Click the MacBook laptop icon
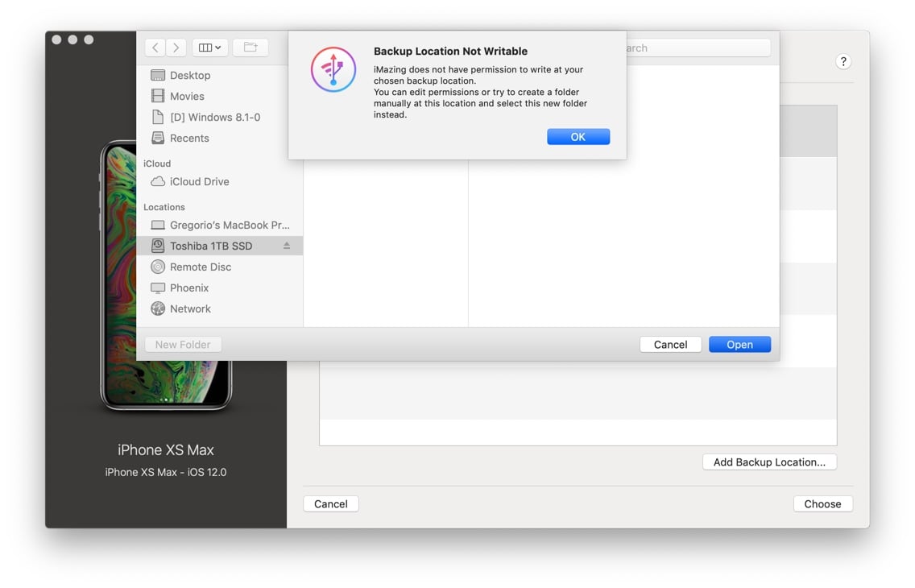This screenshot has height=588, width=915. point(158,226)
